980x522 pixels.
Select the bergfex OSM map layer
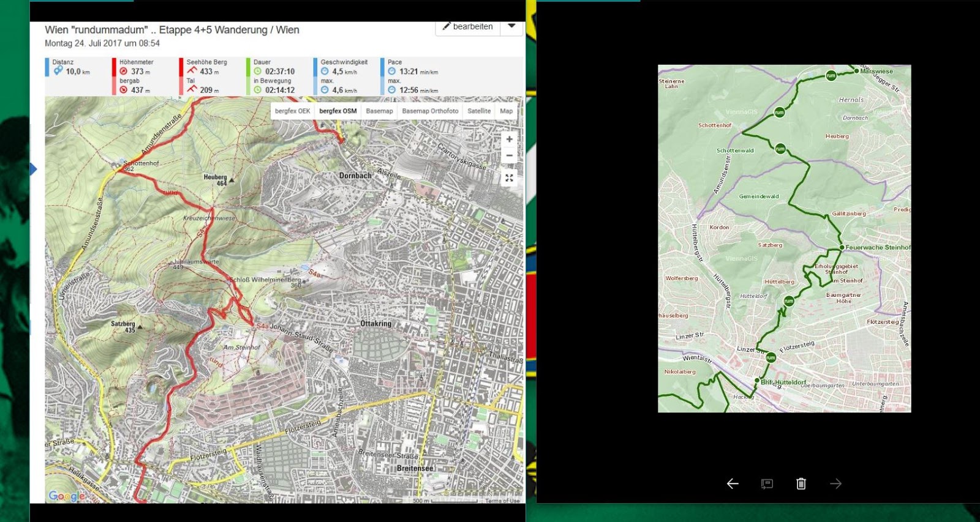pyautogui.click(x=337, y=111)
